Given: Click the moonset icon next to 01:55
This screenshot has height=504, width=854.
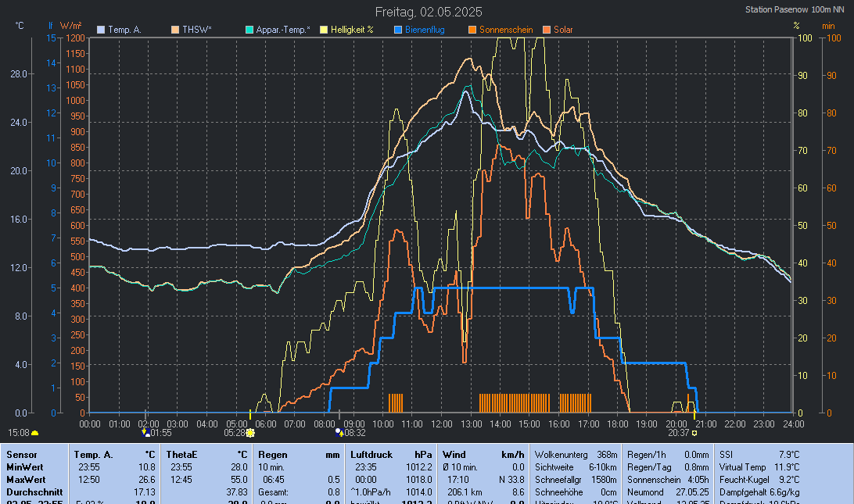Looking at the screenshot, I should (x=145, y=433).
